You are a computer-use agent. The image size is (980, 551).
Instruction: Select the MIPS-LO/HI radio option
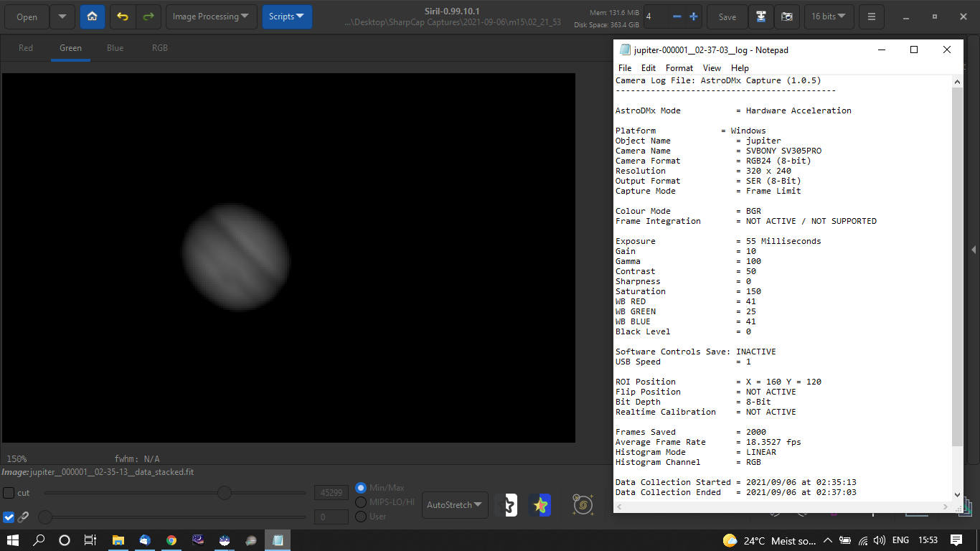(361, 502)
